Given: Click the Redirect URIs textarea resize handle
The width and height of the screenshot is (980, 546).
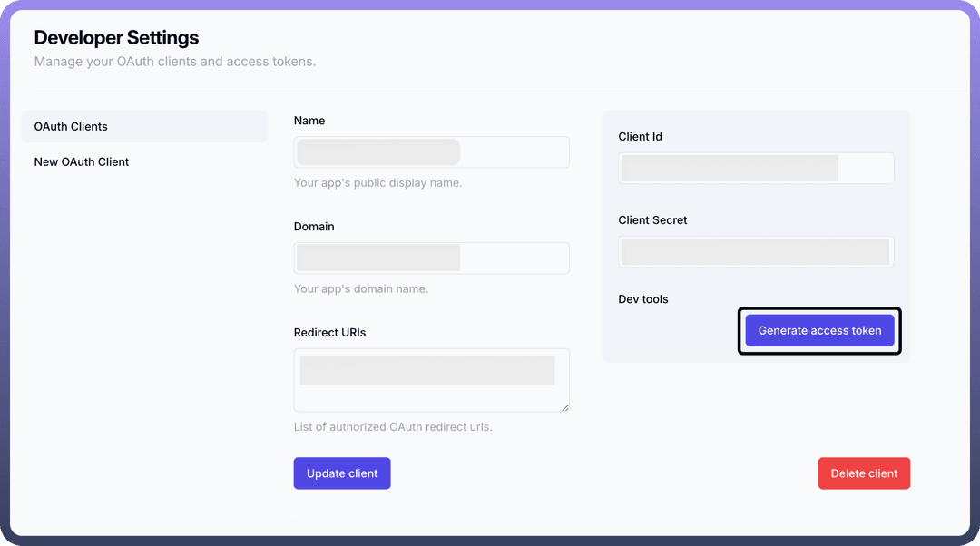Looking at the screenshot, I should coord(564,407).
